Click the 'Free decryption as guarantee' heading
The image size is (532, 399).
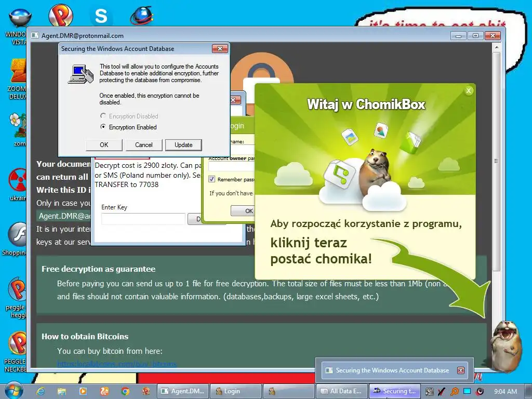point(98,269)
